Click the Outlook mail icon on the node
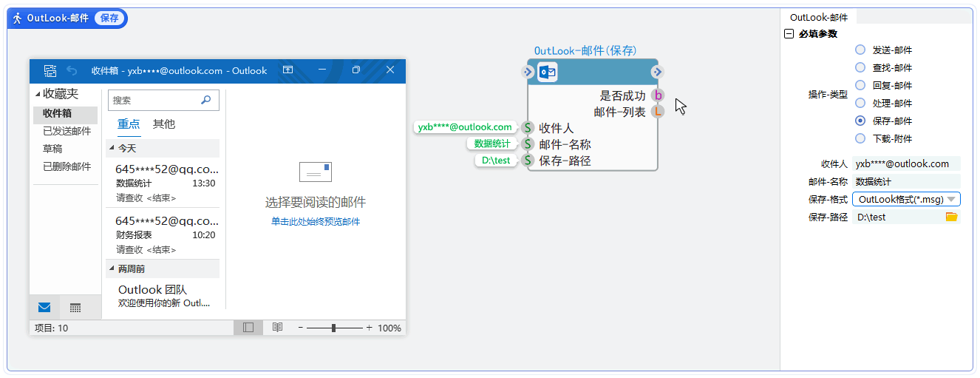The height and width of the screenshot is (378, 980). point(547,72)
